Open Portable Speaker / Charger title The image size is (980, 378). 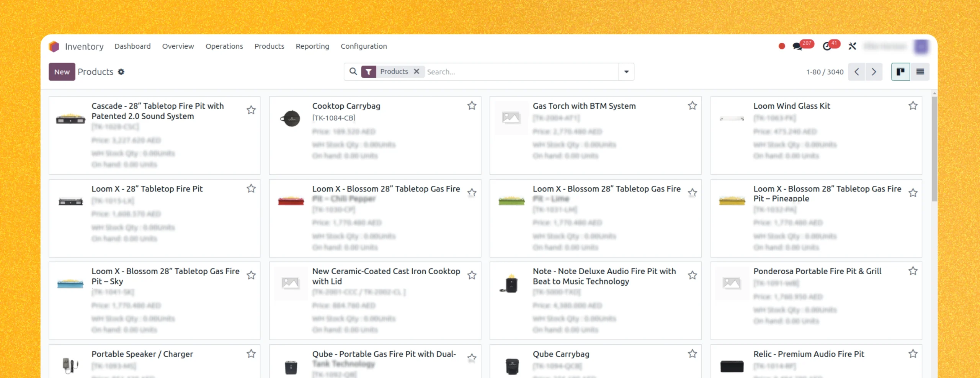click(142, 354)
